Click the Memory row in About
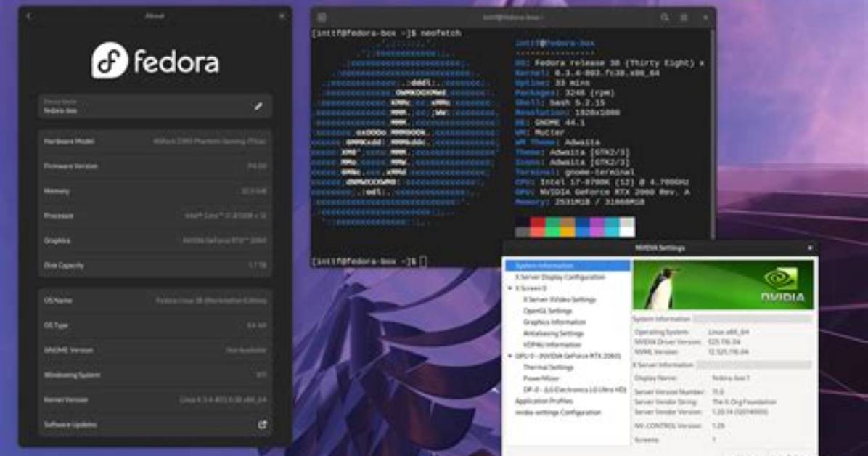The height and width of the screenshot is (456, 868). [x=155, y=191]
